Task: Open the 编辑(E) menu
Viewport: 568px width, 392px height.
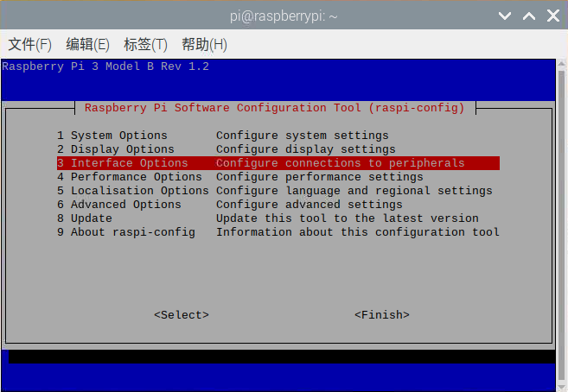Action: [x=87, y=45]
